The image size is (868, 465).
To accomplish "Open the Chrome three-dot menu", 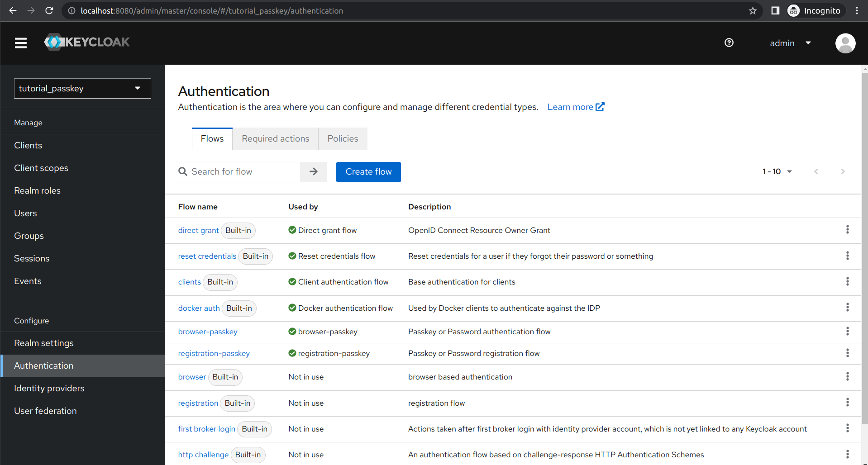I will tap(857, 10).
